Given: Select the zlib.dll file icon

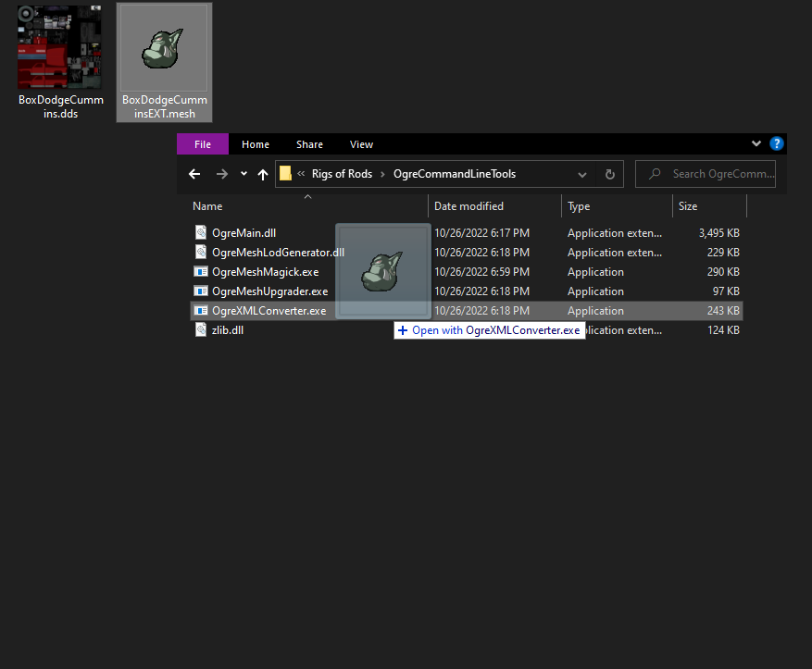Looking at the screenshot, I should [201, 329].
